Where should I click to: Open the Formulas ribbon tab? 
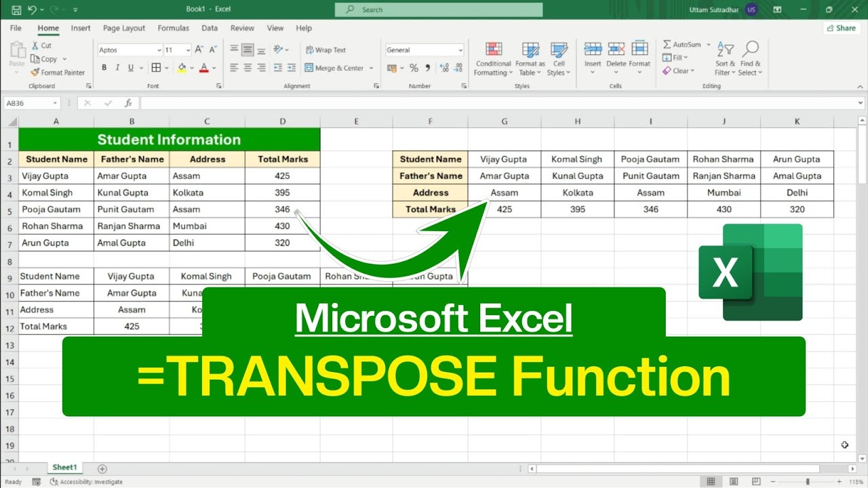tap(174, 28)
